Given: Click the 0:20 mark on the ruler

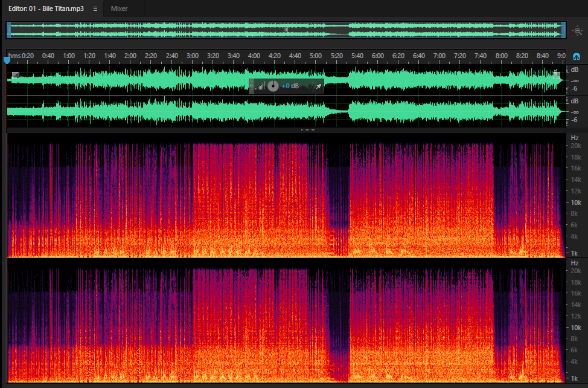Looking at the screenshot, I should [28, 56].
